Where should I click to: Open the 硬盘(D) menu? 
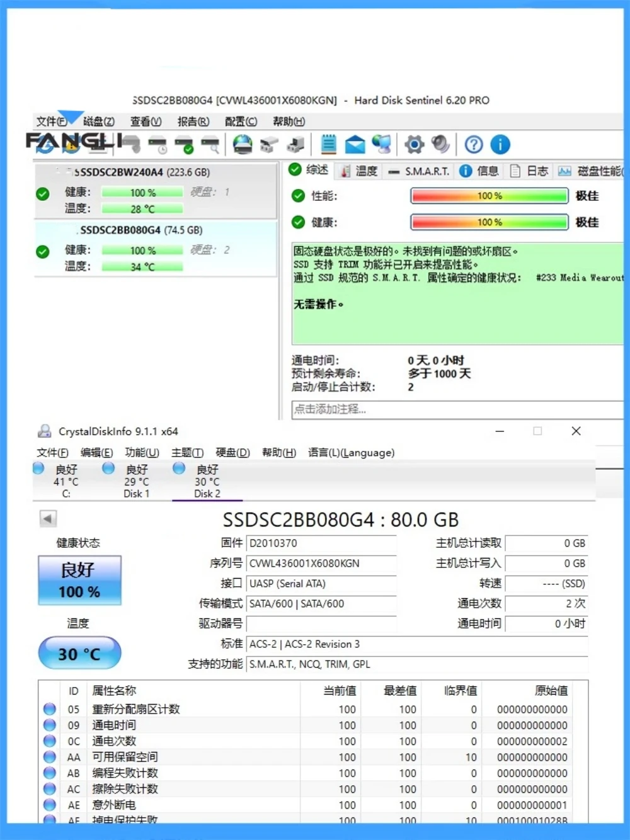232,453
